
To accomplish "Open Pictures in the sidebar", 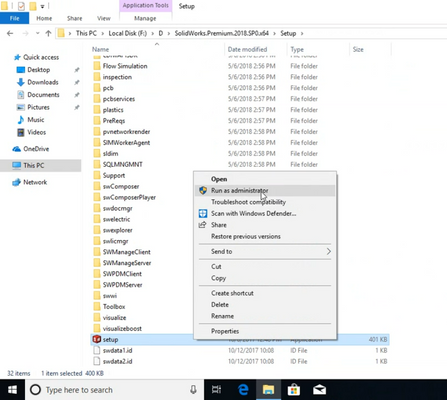I will click(x=38, y=107).
